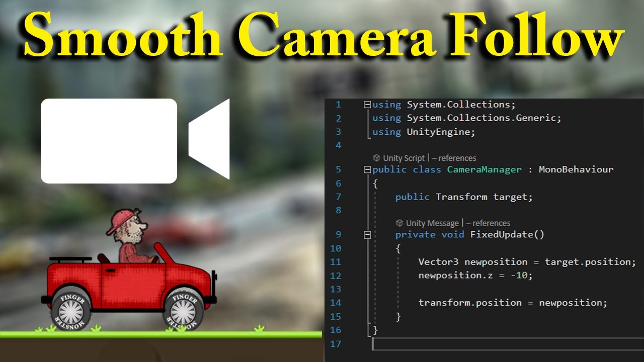Screen dimensions: 644x362
Task: Collapse the using directives block
Action: point(367,105)
